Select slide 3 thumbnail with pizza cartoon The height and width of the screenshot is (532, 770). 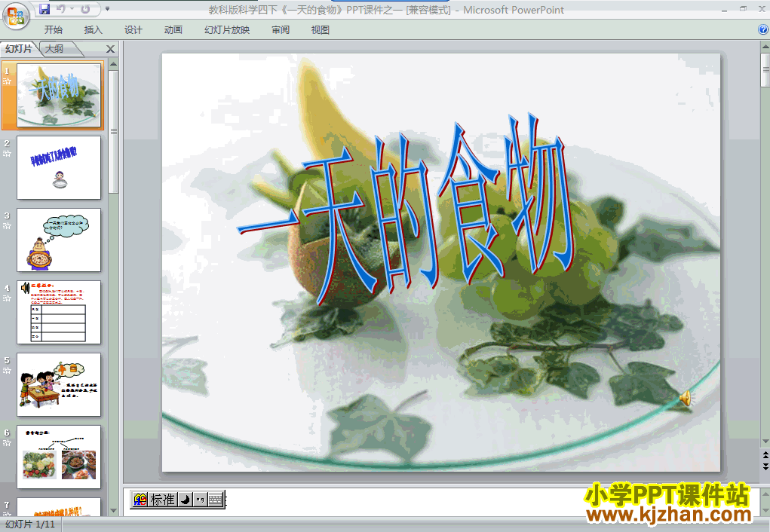tap(59, 240)
